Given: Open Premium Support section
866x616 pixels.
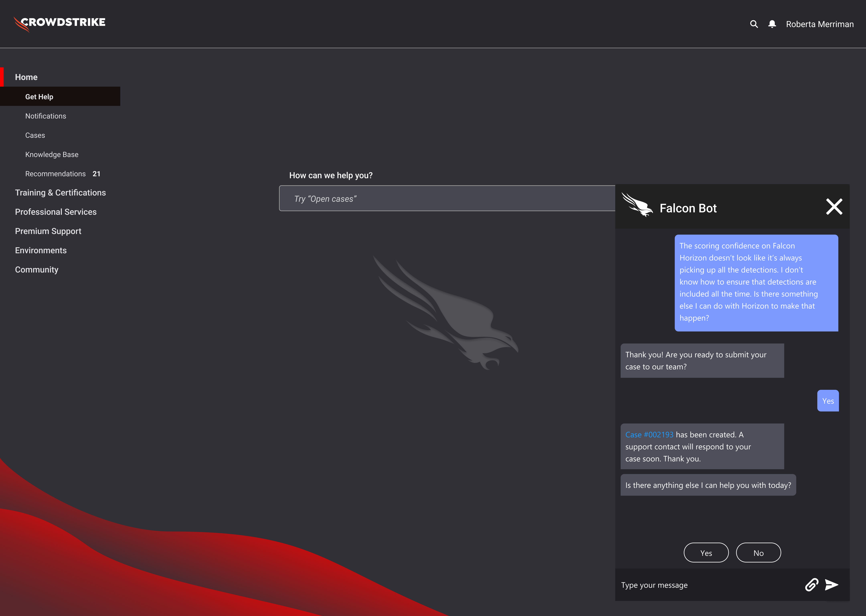Looking at the screenshot, I should 48,231.
